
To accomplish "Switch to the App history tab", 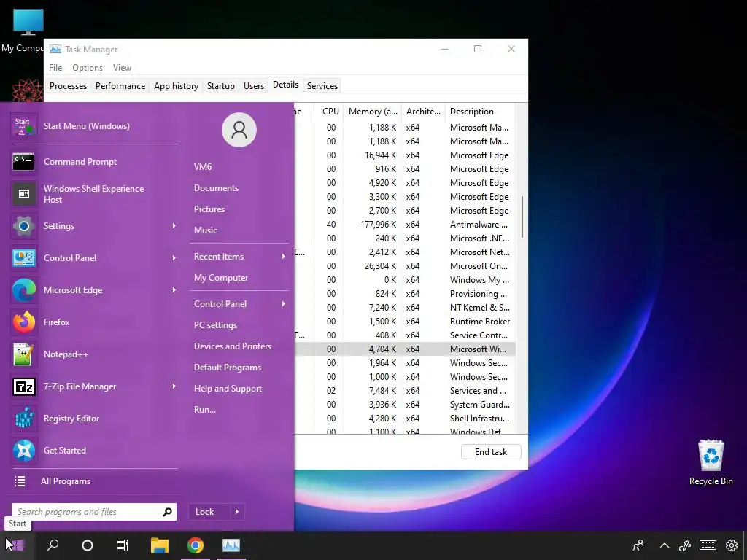I will coord(176,86).
